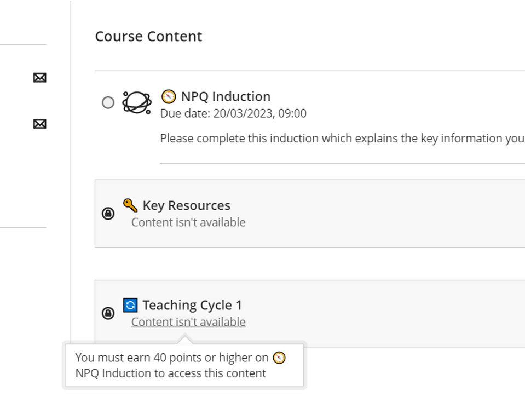525x420 pixels.
Task: Click 'Content isn't available' under Key Resources
Action: click(188, 222)
